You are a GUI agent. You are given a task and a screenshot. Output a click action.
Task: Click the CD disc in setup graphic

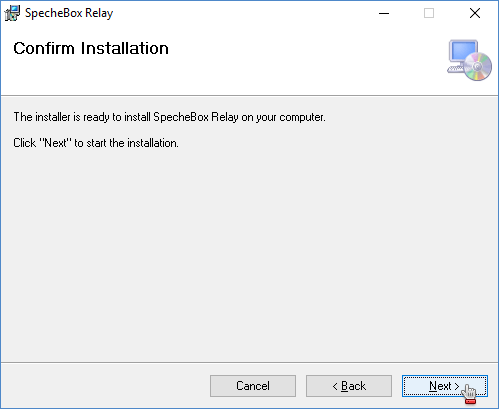(x=478, y=66)
